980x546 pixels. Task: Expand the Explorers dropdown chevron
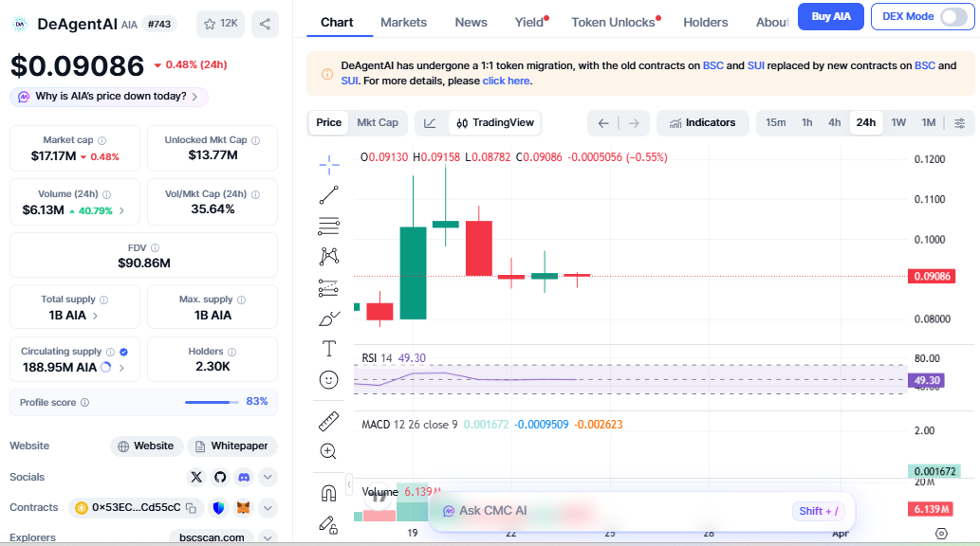tap(268, 537)
